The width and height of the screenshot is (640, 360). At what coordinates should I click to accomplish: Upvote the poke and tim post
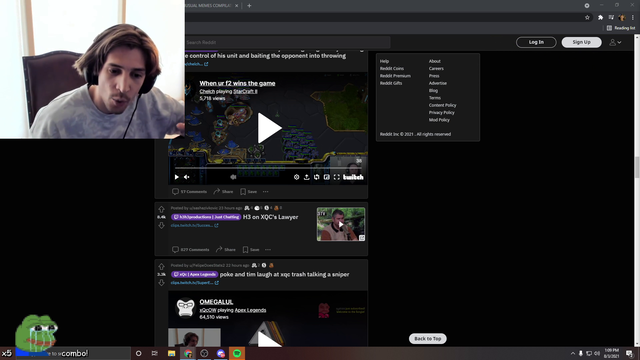tap(161, 267)
